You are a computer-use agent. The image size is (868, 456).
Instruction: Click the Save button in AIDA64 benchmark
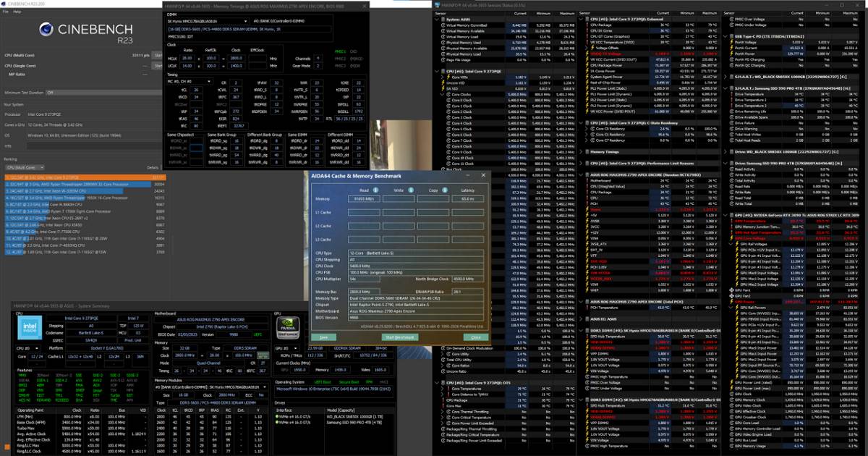click(x=324, y=337)
